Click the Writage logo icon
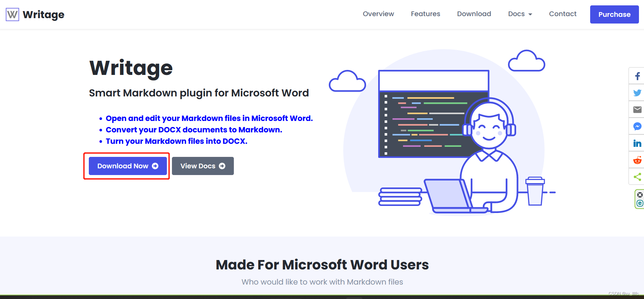This screenshot has height=299, width=644. pos(12,14)
